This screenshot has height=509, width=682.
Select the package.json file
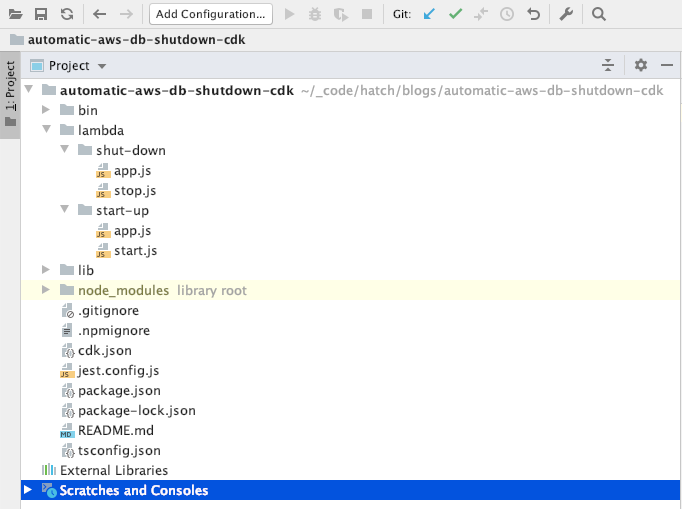click(x=350, y=391)
